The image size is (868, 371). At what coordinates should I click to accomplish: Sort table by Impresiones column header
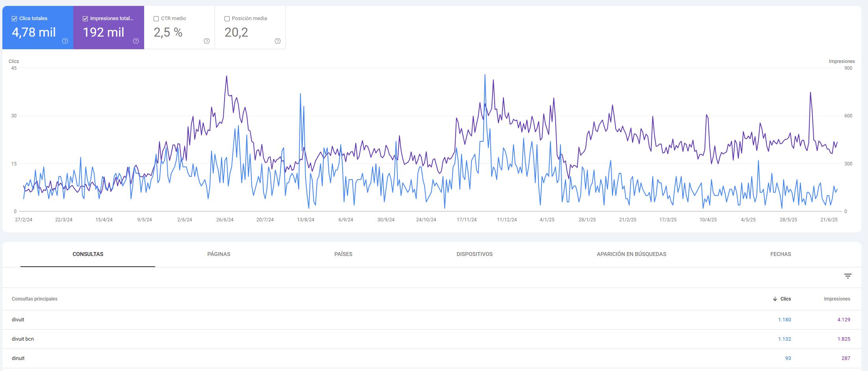pos(837,299)
